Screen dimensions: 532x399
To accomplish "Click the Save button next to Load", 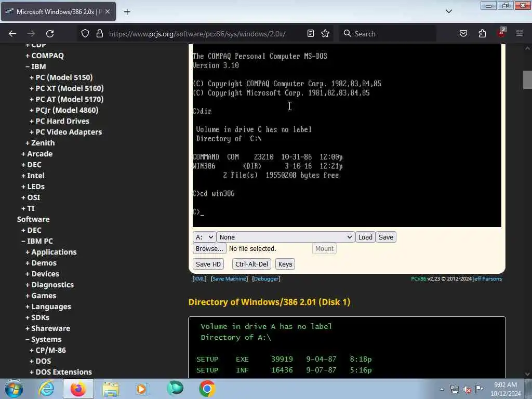I will (x=386, y=237).
